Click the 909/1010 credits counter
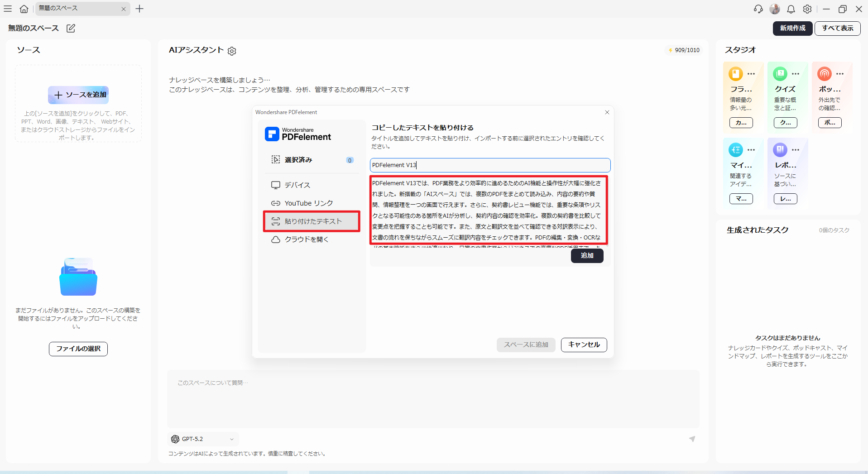The height and width of the screenshot is (474, 868). (684, 50)
